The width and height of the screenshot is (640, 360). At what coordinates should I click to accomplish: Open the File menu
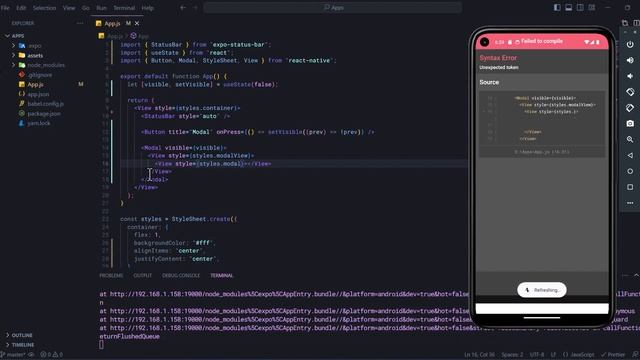click(5, 8)
